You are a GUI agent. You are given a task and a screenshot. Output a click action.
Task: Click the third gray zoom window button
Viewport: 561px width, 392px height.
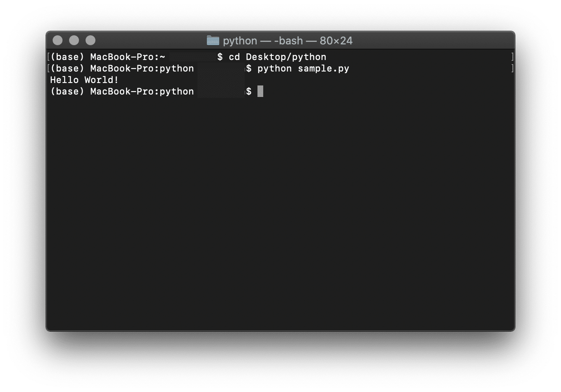(90, 40)
